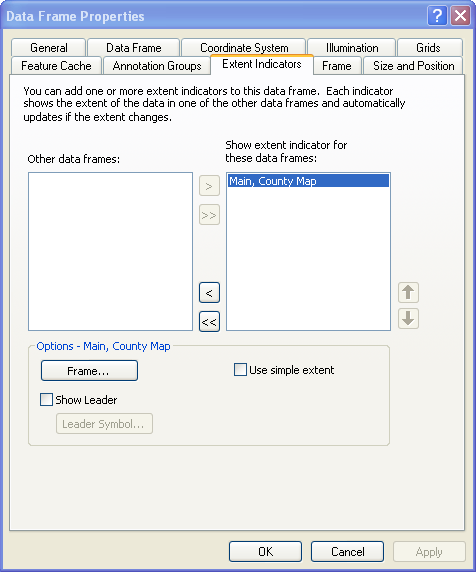The image size is (476, 572).
Task: Enable the Use simple extent checkbox
Action: [x=240, y=370]
